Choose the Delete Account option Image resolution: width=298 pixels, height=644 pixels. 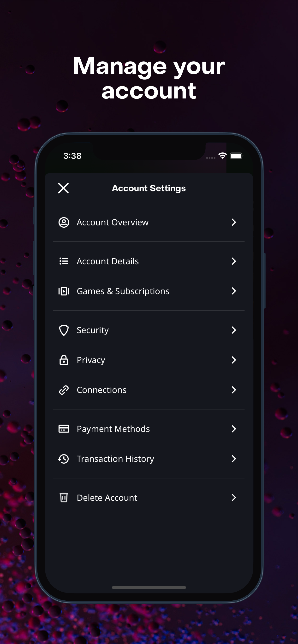tap(149, 498)
